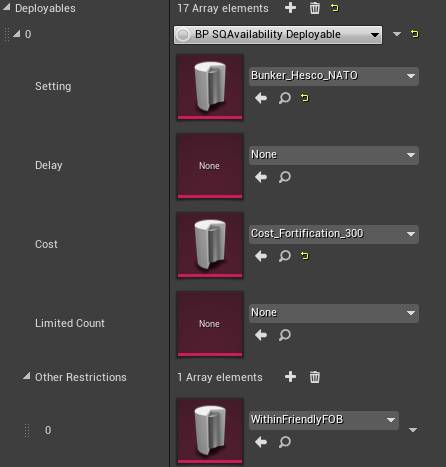Open Cost_Fortification_300 dropdown

coord(334,234)
